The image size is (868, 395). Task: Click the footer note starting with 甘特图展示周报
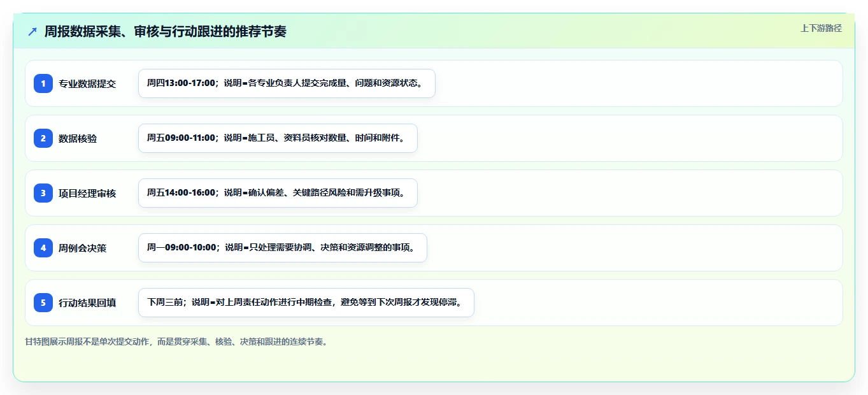pos(177,341)
